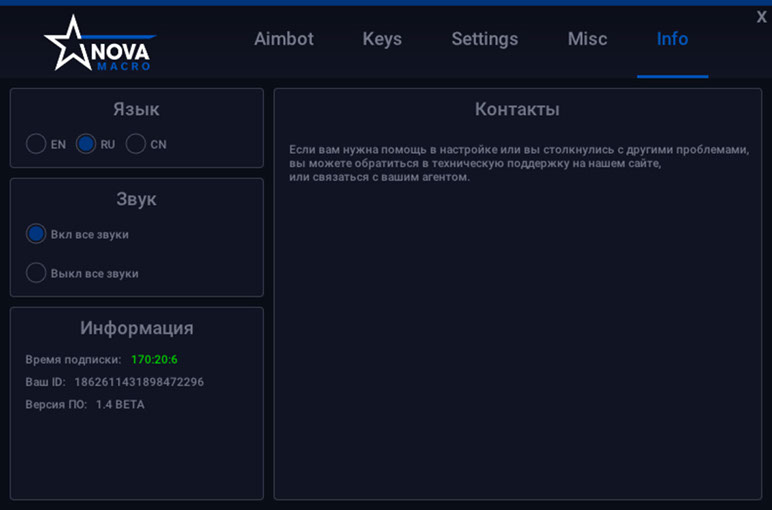
Task: Click the Info tab
Action: 672,39
